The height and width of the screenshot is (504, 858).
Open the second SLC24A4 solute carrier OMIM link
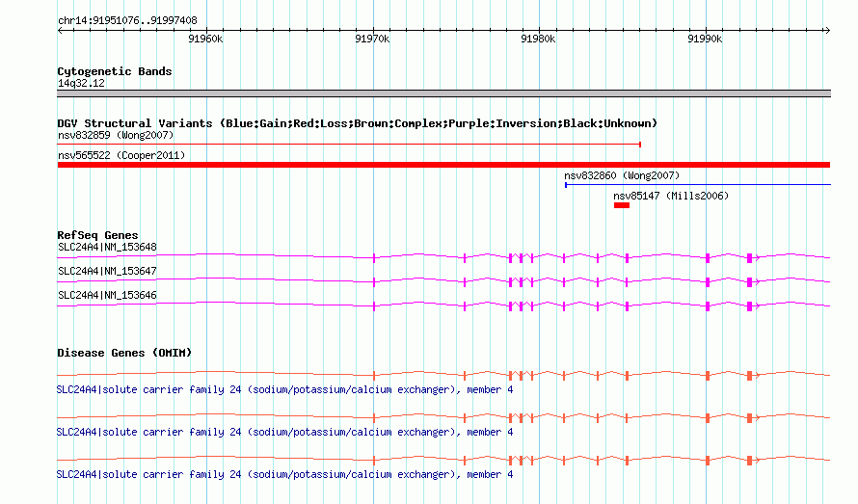[284, 433]
